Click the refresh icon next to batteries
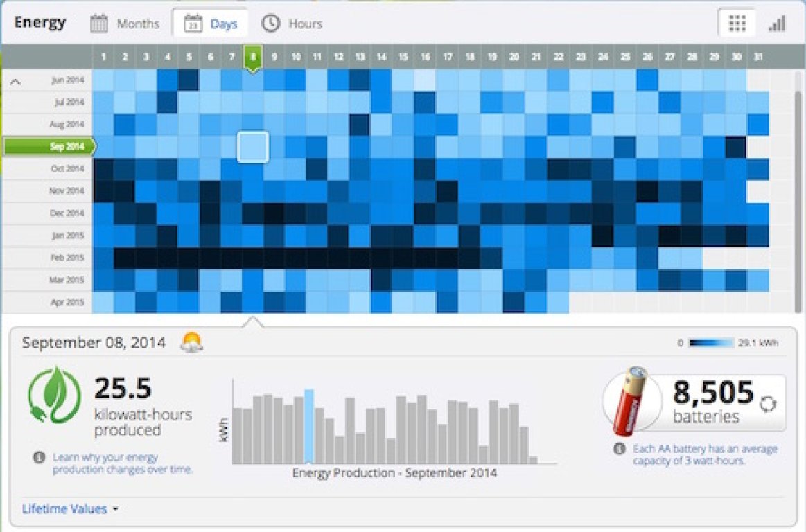This screenshot has height=532, width=806. (x=768, y=404)
